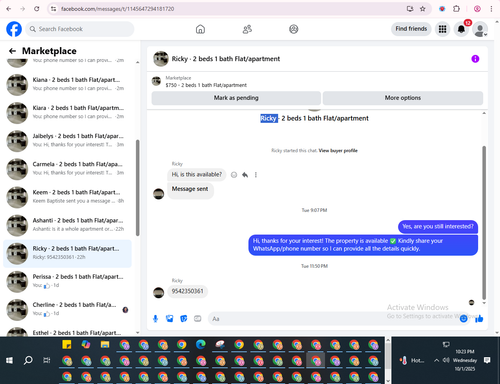Attach a photo with image icon
The height and width of the screenshot is (384, 500).
tap(170, 319)
